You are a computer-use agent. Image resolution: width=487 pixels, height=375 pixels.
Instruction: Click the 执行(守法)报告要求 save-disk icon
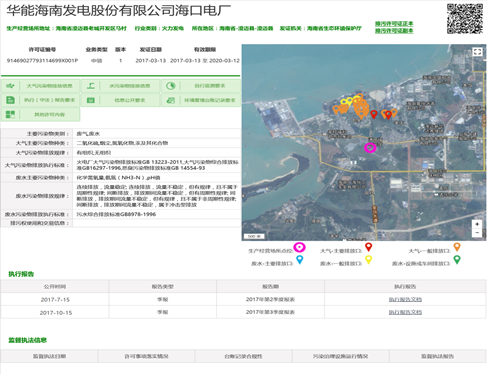(x=10, y=100)
